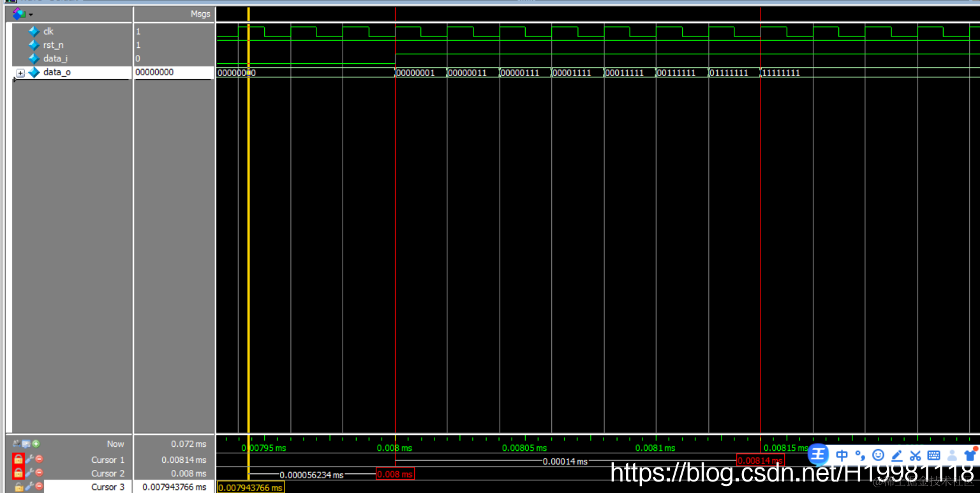
Task: Click the 0.00014 ms cursor delta label
Action: click(x=565, y=461)
